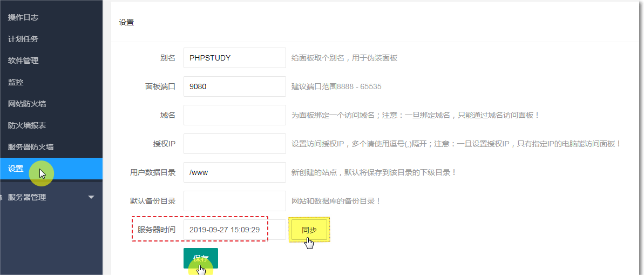Viewport: 644px width, 275px height.
Task: Click the 设置 panel heading text
Action: pos(126,23)
